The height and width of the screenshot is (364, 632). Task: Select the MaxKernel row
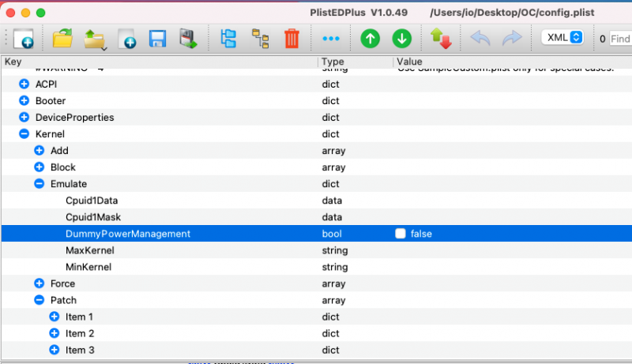(317, 250)
